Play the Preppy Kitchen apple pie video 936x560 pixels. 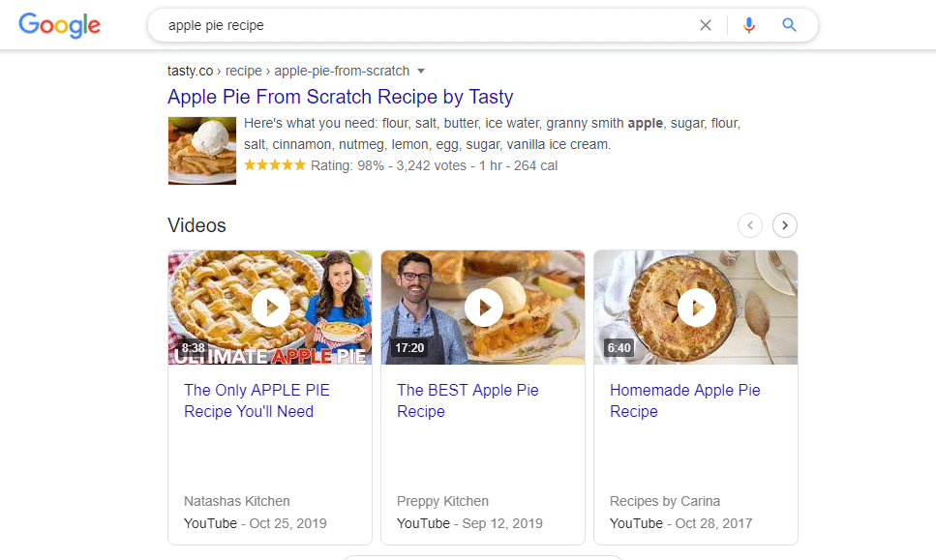click(483, 308)
